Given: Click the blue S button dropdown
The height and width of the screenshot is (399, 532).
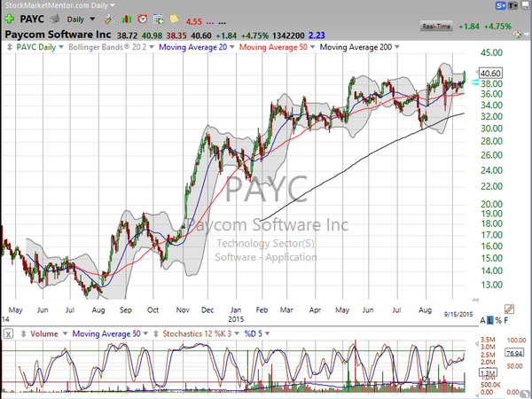Looking at the screenshot, I should (500, 5).
